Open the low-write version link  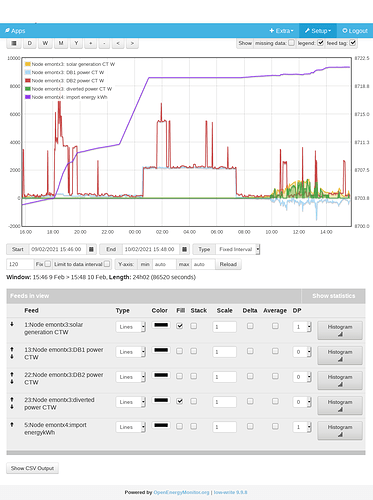click(231, 492)
